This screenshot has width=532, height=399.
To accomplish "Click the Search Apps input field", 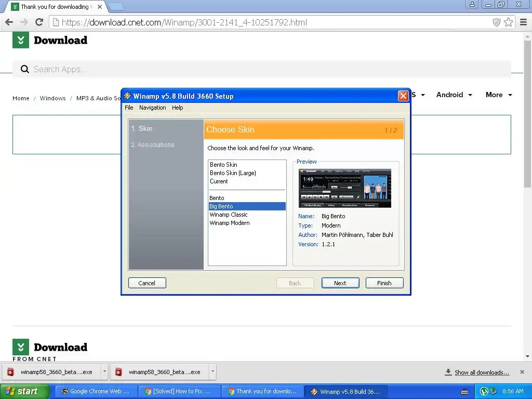I will click(x=262, y=69).
